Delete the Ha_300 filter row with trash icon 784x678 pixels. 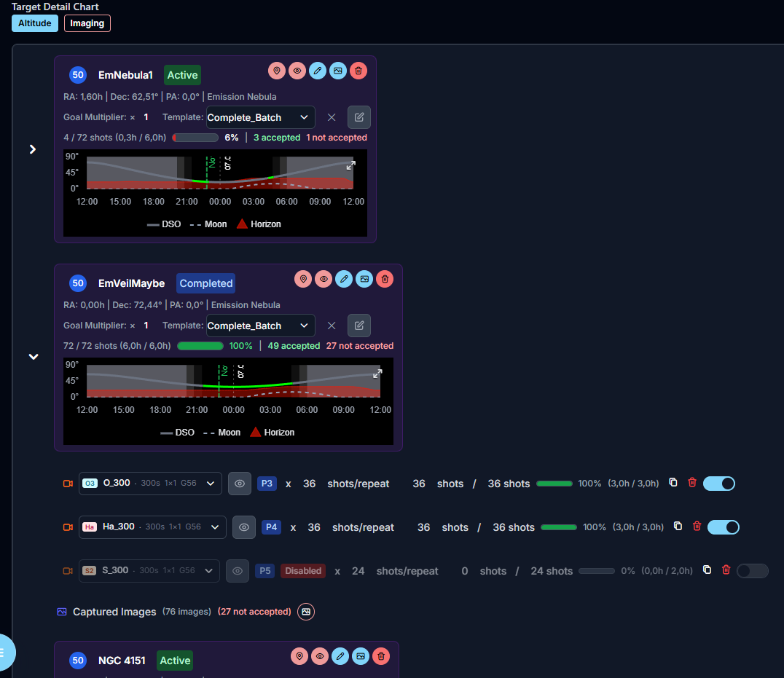click(697, 526)
